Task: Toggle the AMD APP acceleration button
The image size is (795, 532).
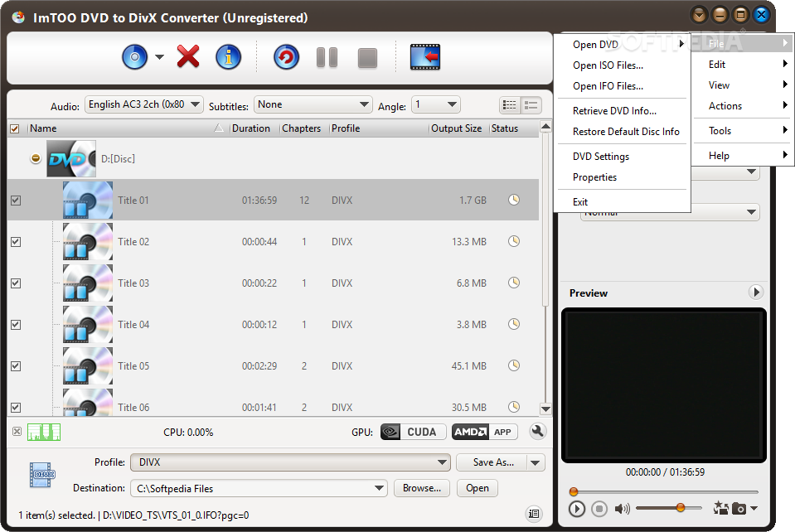Action: [x=485, y=433]
